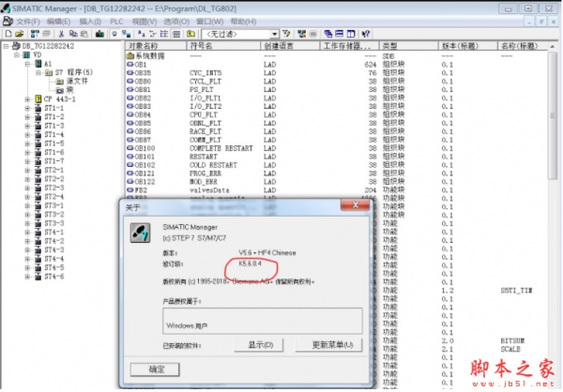Expand the CP 443-1 node
Screen dimensions: 563x392
[x=27, y=99]
